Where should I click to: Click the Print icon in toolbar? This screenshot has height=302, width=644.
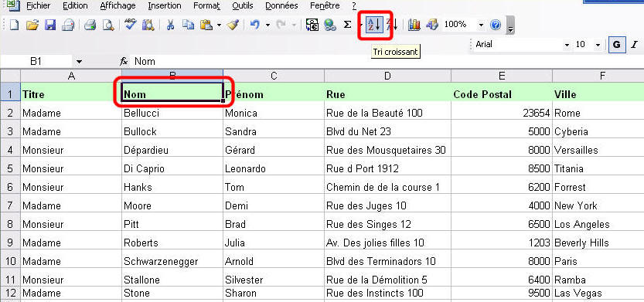(90, 25)
